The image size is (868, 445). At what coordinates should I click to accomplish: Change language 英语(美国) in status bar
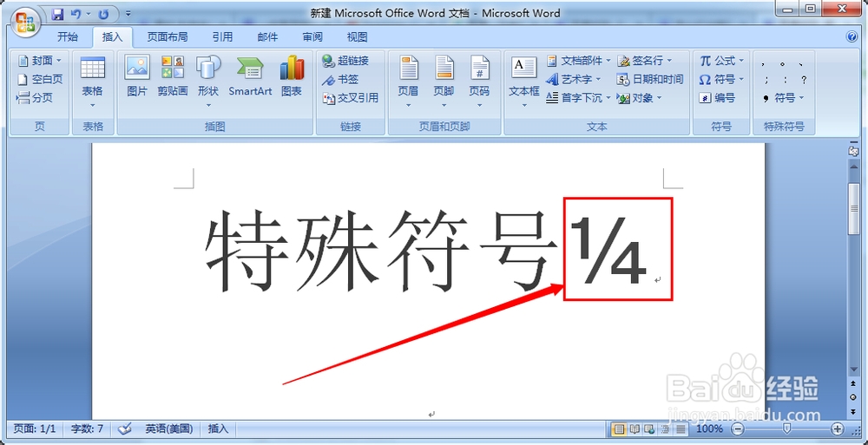[169, 429]
